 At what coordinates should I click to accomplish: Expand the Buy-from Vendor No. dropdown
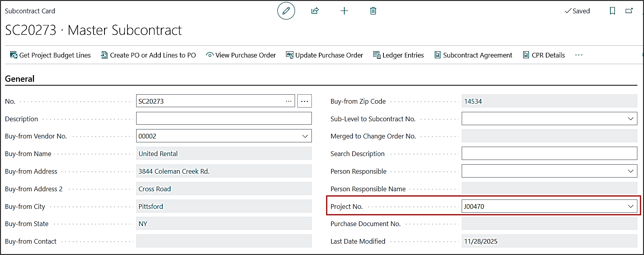[x=305, y=136]
